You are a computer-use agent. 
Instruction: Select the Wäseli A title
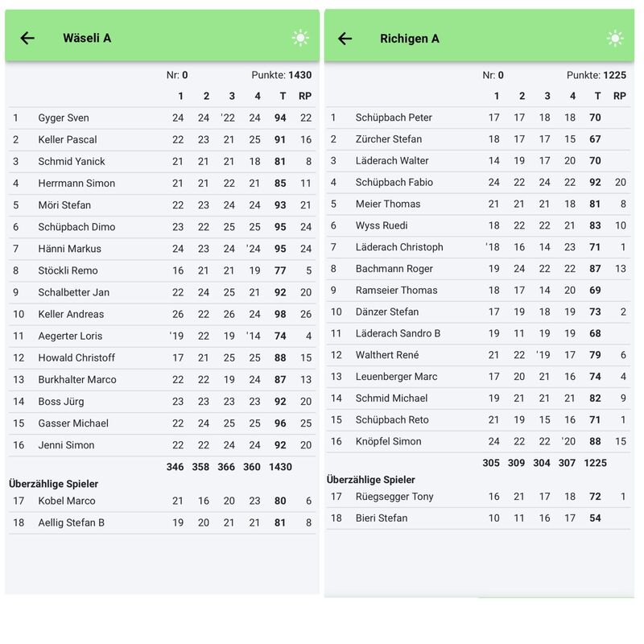point(87,38)
